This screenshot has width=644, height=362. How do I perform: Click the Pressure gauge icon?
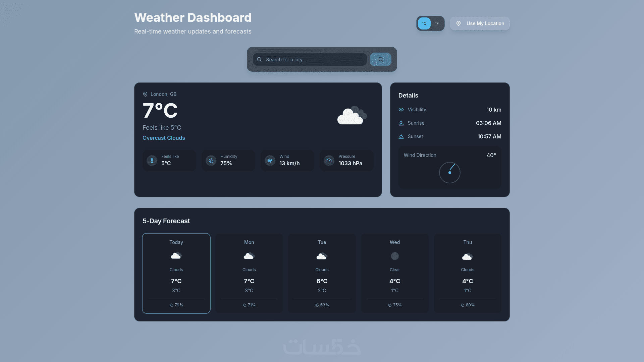pos(329,161)
